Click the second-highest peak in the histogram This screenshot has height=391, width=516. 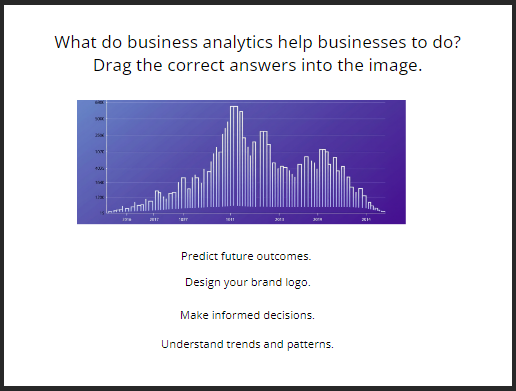tap(264, 169)
